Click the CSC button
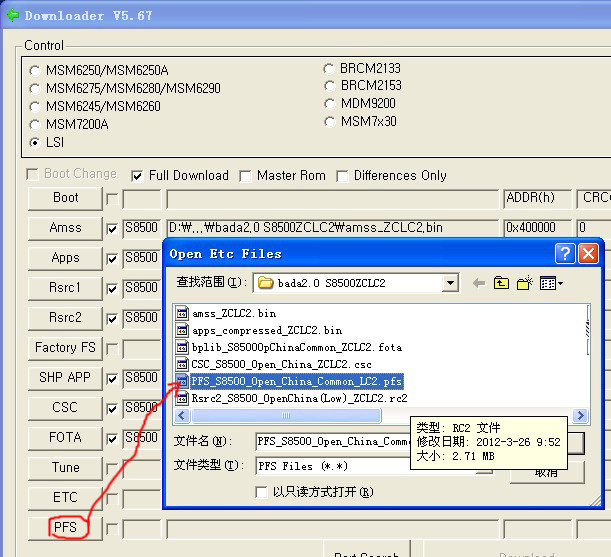Viewport: 611px width, 557px height. point(65,408)
